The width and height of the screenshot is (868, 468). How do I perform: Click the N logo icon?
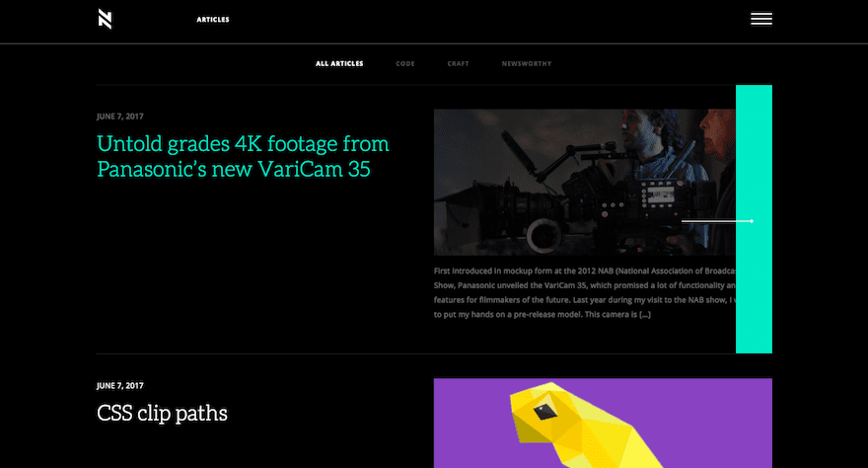[x=105, y=19]
